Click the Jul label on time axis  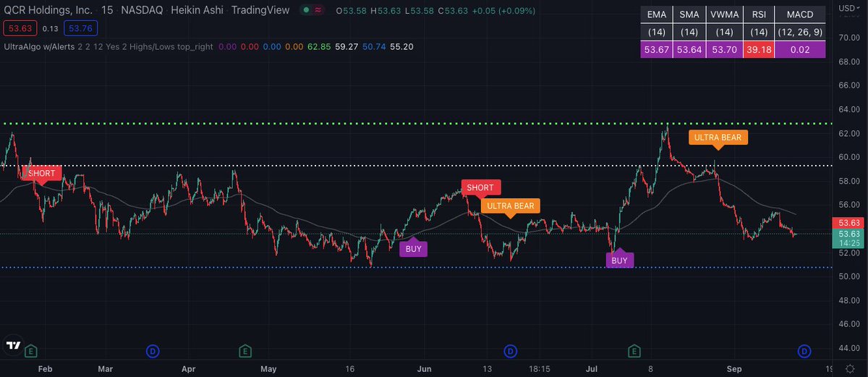click(x=592, y=368)
